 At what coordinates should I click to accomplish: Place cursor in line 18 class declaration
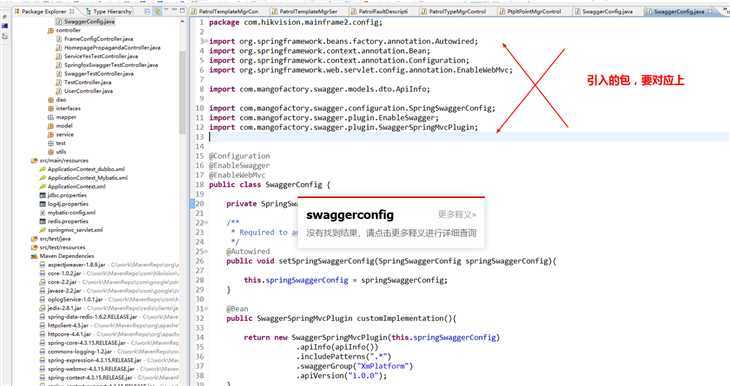tap(270, 185)
